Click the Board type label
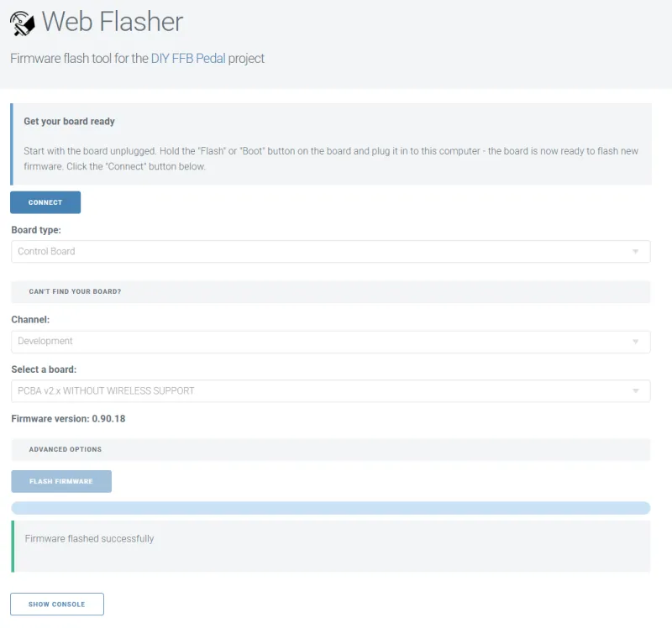Viewport: 672px width, 628px height. 36,230
